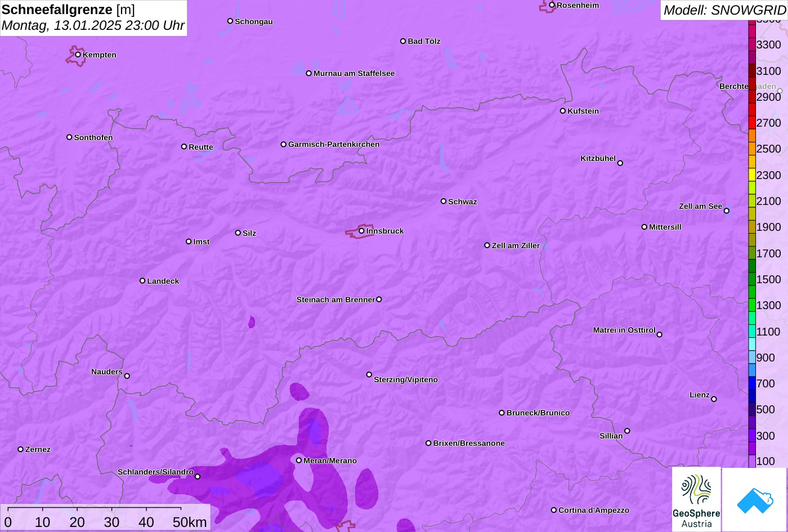Click the Bruneck/Brunico label
The height and width of the screenshot is (532, 788).
538,413
